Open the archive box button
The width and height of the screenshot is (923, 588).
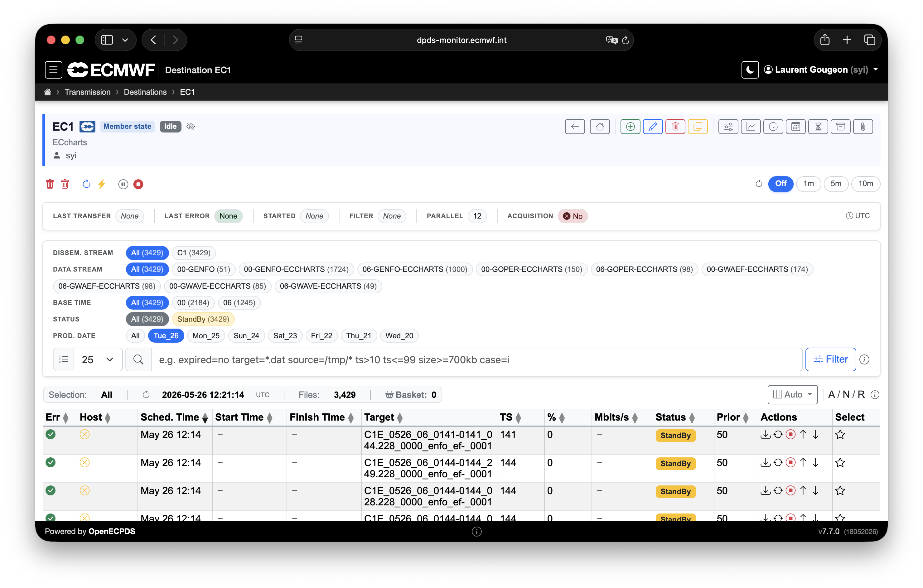841,127
